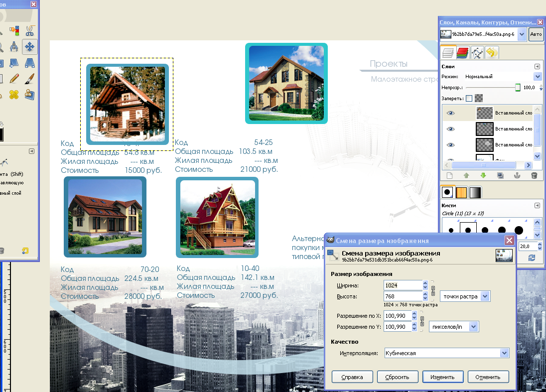Click the new layer icon
The width and height of the screenshot is (546, 392).
(449, 175)
